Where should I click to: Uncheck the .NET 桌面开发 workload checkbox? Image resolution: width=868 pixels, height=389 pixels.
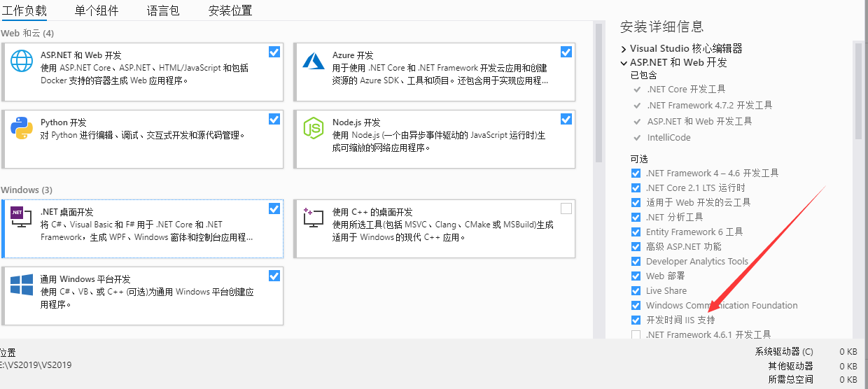274,208
